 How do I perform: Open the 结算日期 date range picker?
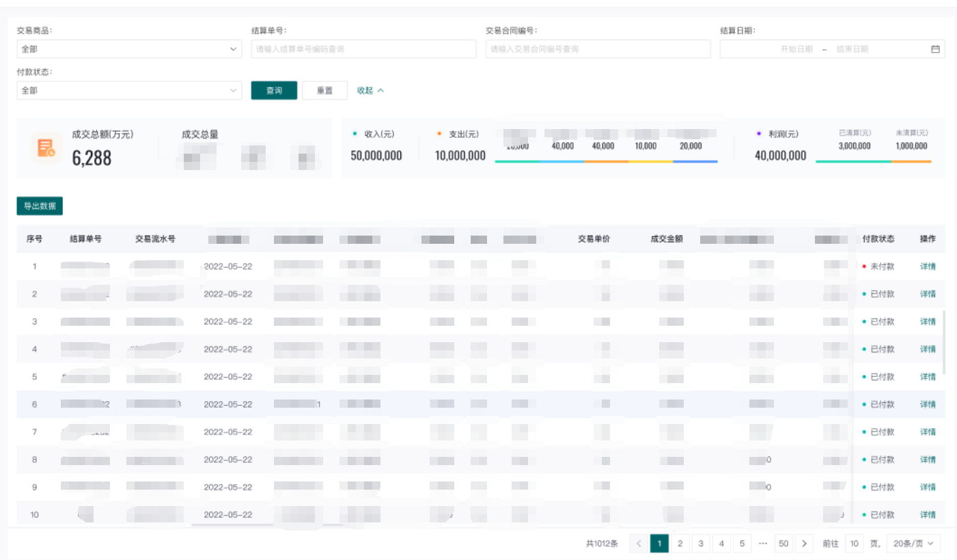click(832, 49)
